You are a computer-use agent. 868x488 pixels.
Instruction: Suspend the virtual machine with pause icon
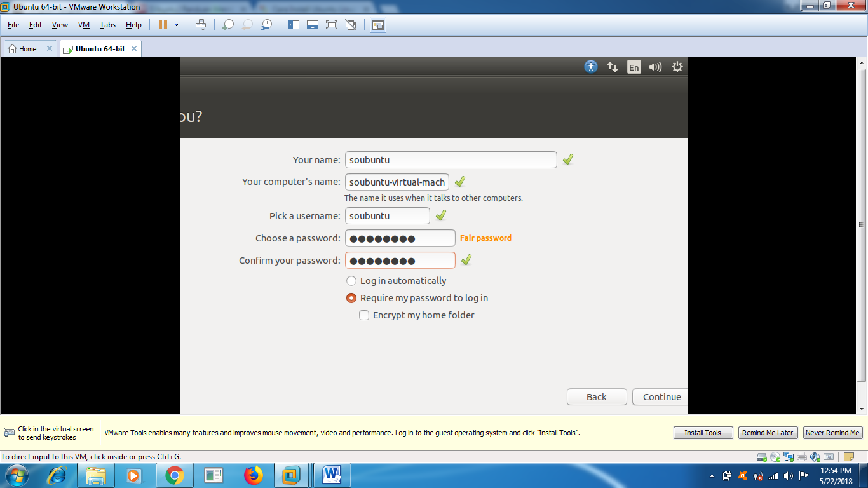pos(163,25)
